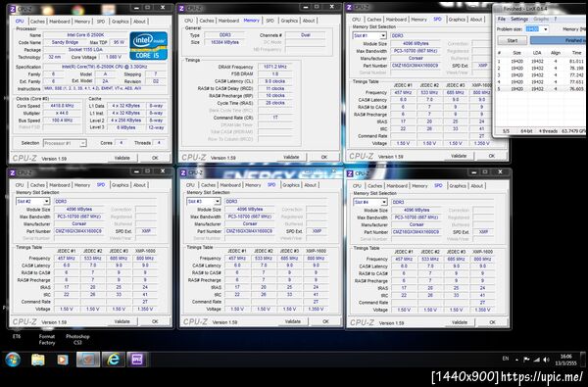Click OK in the Slot #4 CPU-Z window
The image size is (588, 387).
click(x=492, y=322)
